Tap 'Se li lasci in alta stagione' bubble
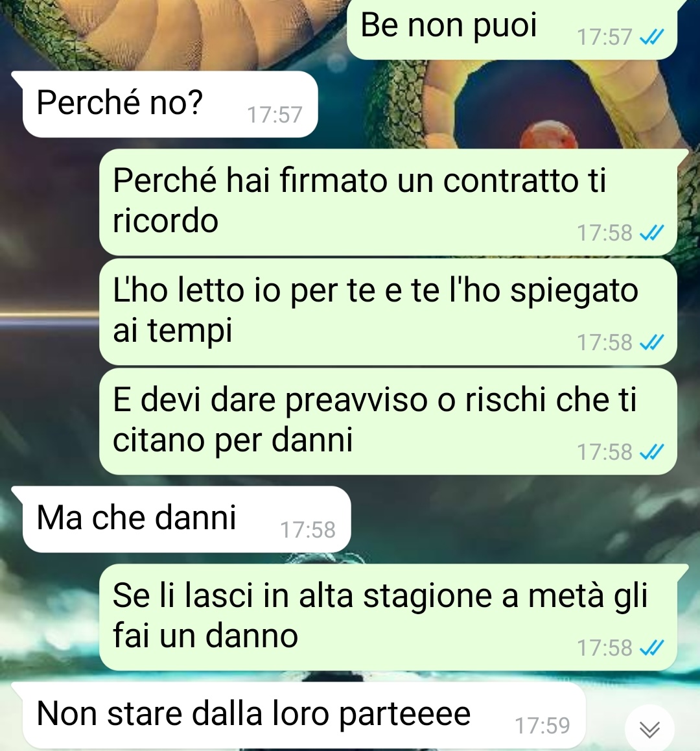 coord(388,617)
